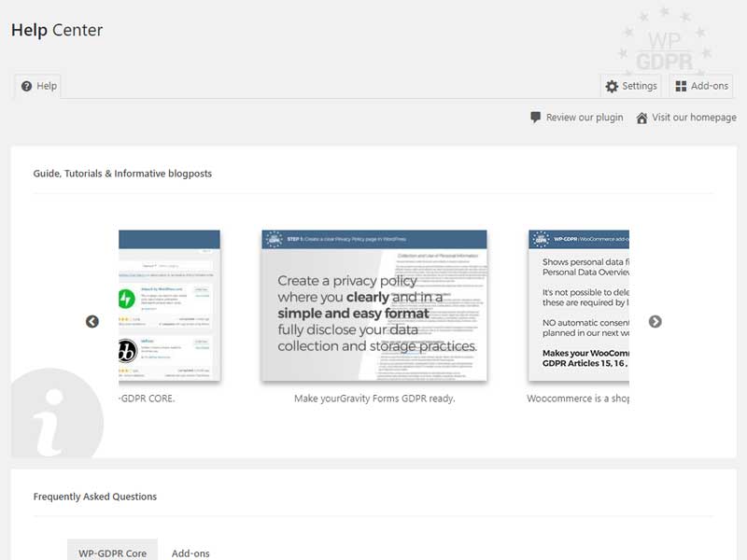This screenshot has width=747, height=560.
Task: Open the WP-GDPR CORE plugin thumbnail
Action: click(169, 306)
